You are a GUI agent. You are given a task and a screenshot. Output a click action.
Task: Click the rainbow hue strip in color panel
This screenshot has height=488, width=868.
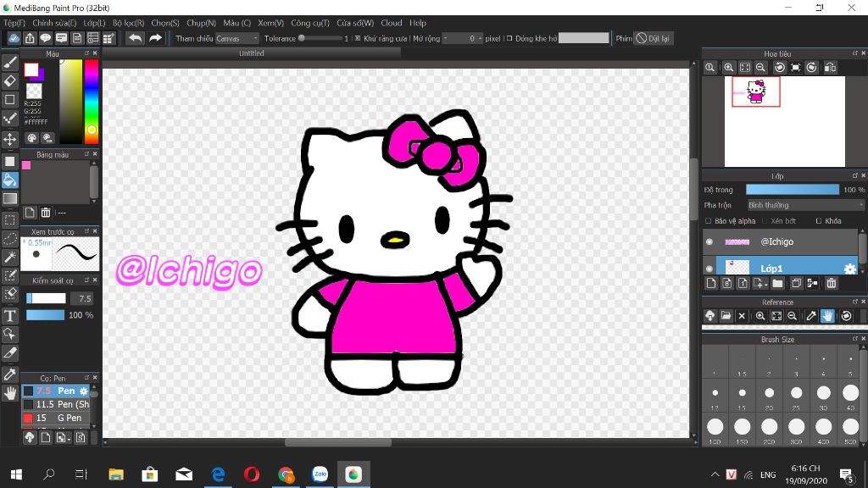(x=92, y=101)
